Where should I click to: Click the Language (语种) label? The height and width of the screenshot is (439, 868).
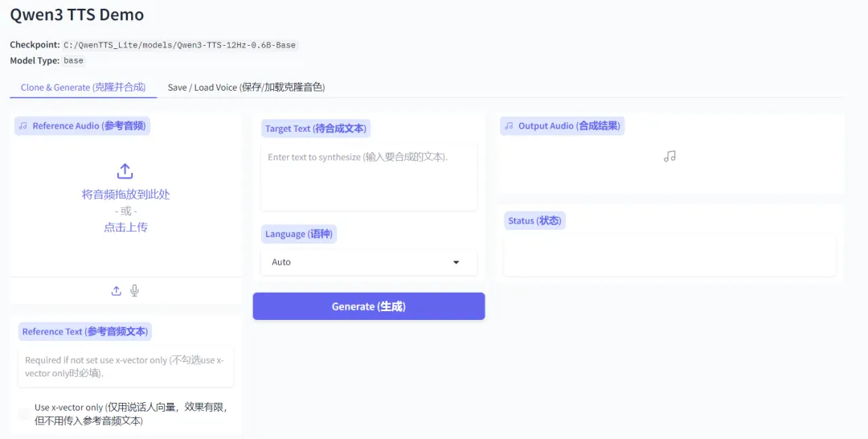click(x=299, y=234)
